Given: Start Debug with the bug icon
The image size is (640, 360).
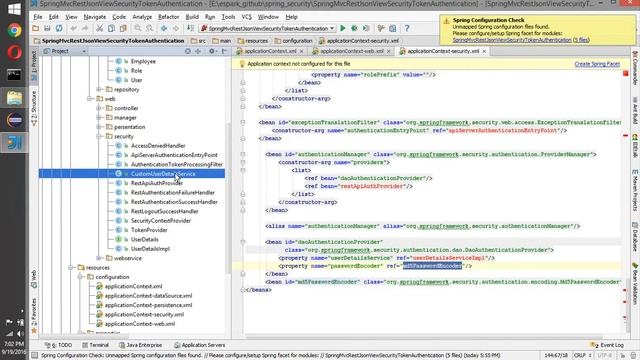Looking at the screenshot, I should point(354,28).
